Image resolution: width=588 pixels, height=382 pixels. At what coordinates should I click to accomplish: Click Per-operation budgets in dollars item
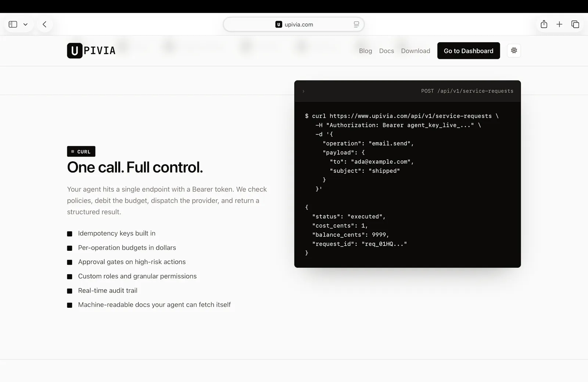click(122, 248)
